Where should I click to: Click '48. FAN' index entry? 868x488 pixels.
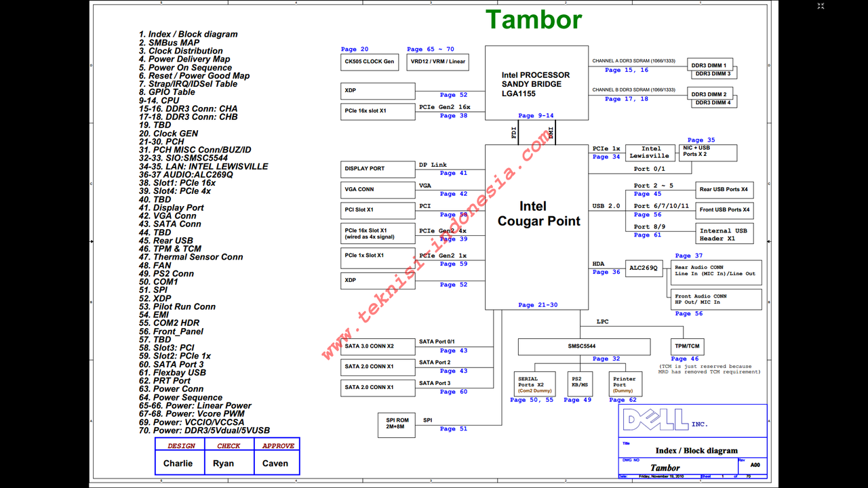(155, 266)
